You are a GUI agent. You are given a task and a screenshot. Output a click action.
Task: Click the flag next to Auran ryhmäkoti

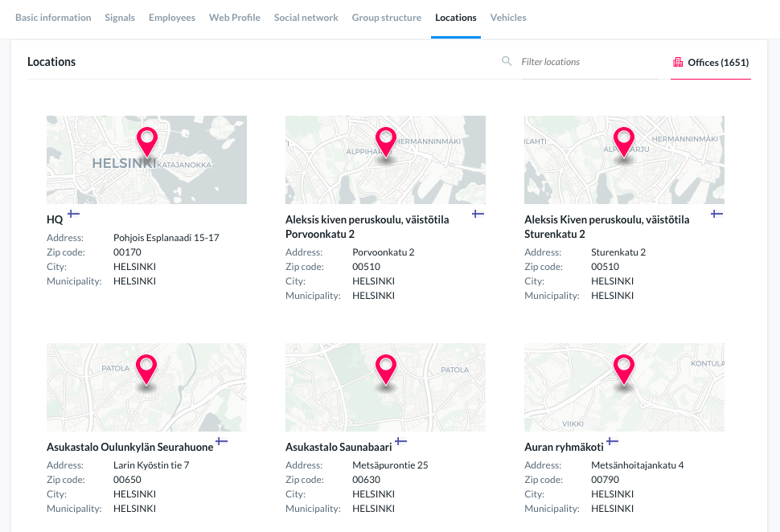tap(612, 441)
